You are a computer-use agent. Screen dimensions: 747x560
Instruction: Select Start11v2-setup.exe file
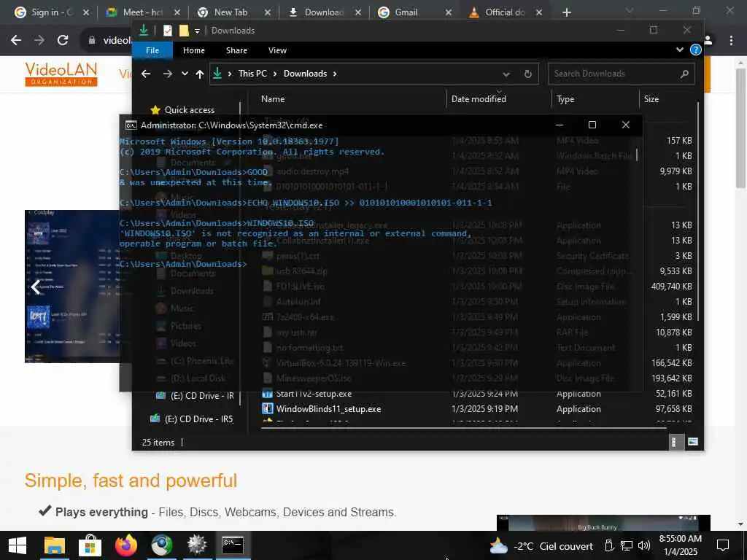point(307,394)
